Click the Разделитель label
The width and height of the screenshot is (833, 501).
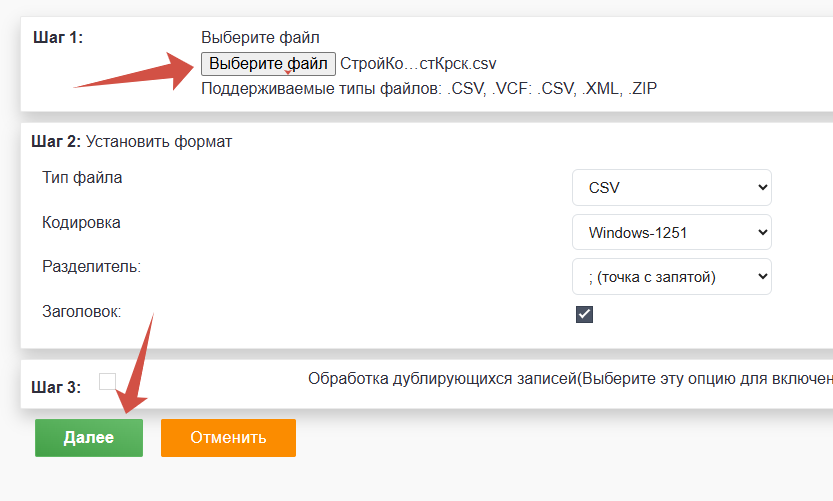pyautogui.click(x=91, y=267)
